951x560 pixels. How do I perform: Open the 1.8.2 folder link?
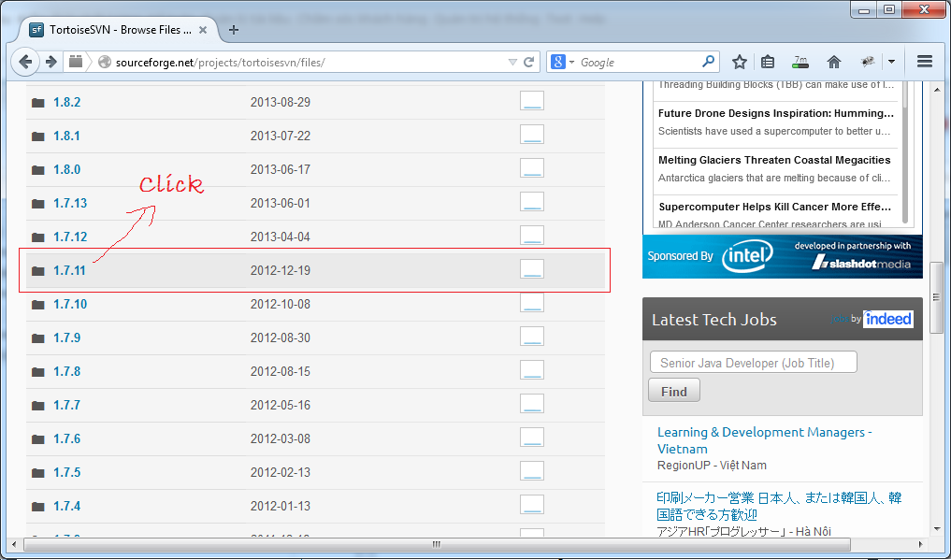66,102
